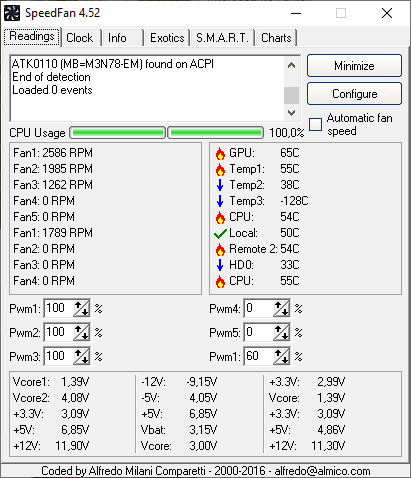Click the Pwm2 value field
411x478 pixels.
[x=58, y=332]
